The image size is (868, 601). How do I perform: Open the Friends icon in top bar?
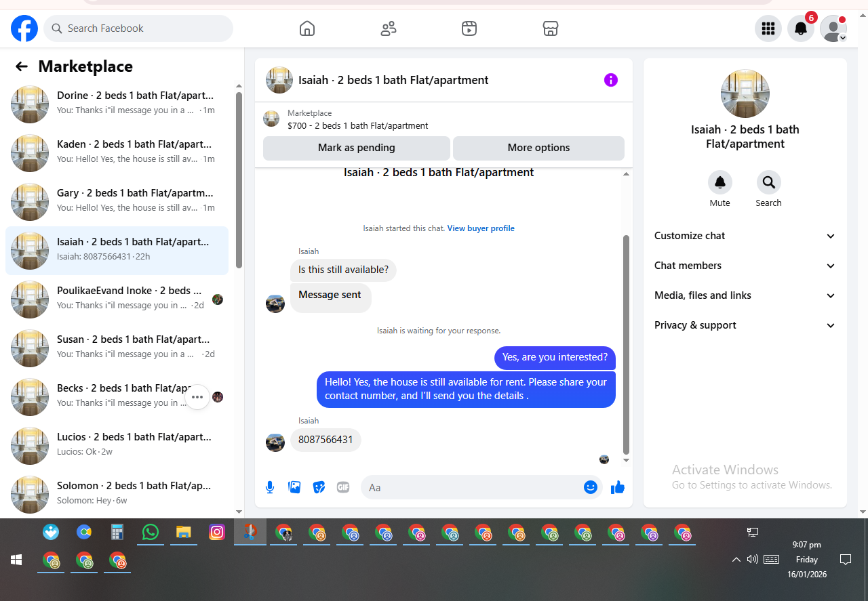click(389, 28)
